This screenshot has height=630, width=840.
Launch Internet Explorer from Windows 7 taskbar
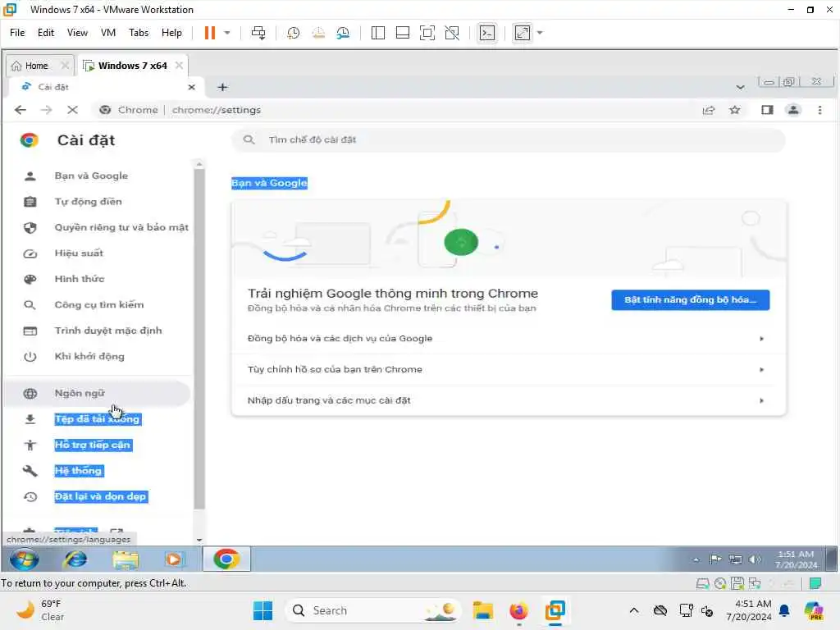pos(75,559)
